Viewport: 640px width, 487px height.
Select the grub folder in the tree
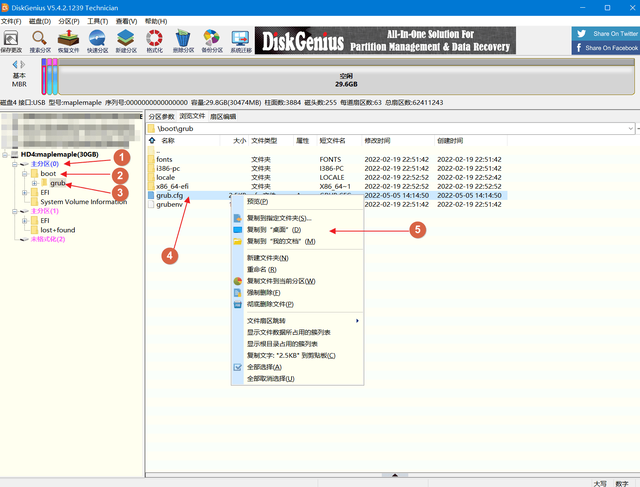58,183
